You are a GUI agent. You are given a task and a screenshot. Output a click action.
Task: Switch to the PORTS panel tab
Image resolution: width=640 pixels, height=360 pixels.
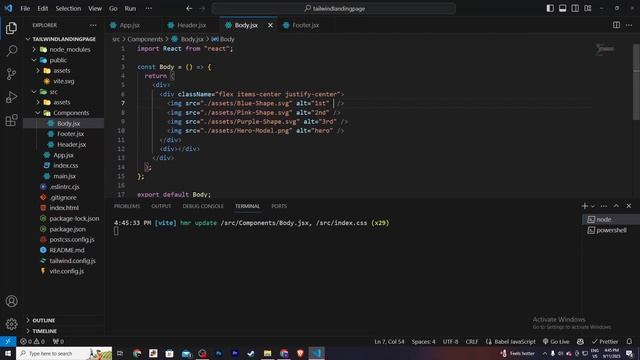coord(279,206)
